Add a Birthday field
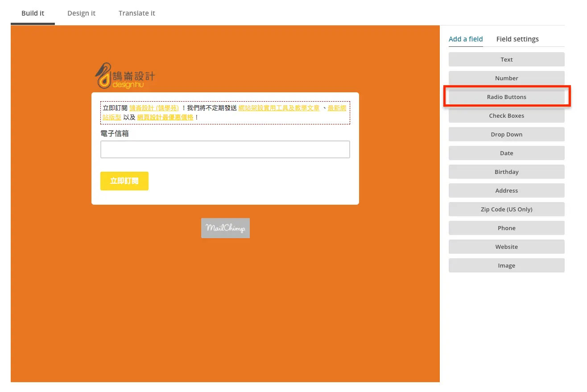This screenshot has width=587, height=392. coord(506,172)
